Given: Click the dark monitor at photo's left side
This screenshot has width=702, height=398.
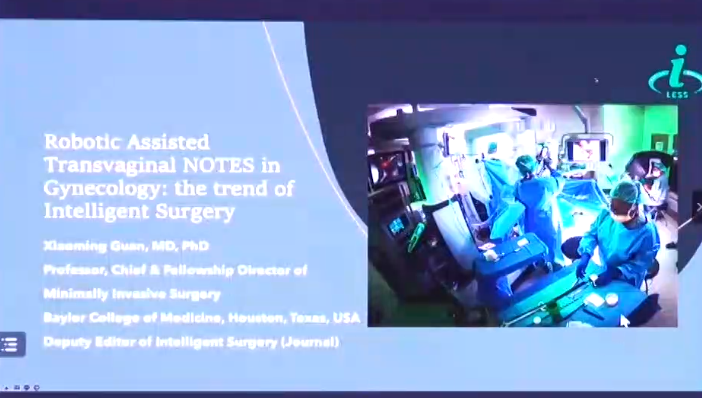Looking at the screenshot, I should (386, 169).
